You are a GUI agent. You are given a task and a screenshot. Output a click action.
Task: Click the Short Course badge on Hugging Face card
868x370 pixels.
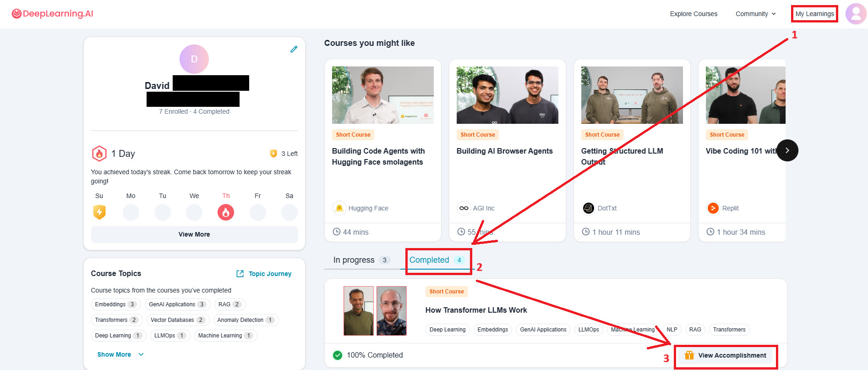point(353,135)
